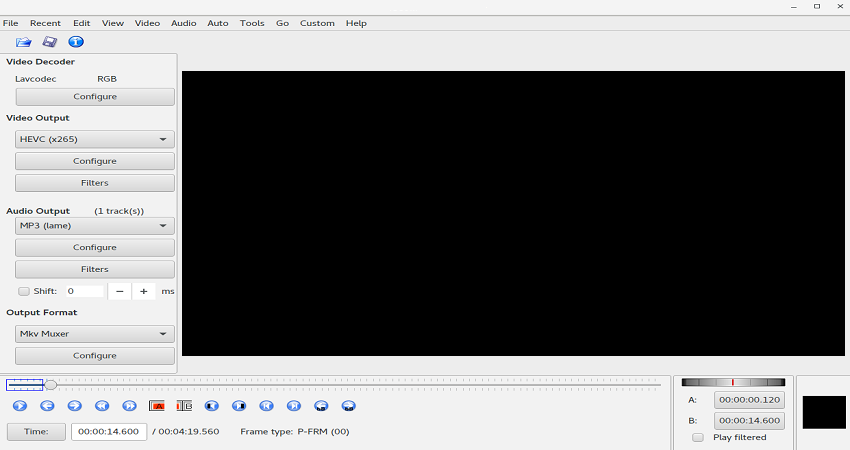Screen dimensions: 850x450
Task: Jump to the next keyframe
Action: [x=130, y=406]
